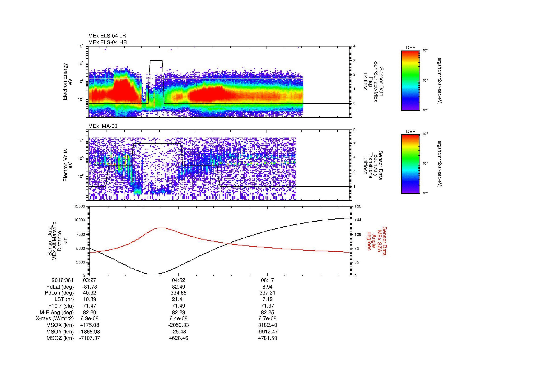This screenshot has width=555, height=392.
Task: Click the LST value '21.41'
Action: point(179,300)
